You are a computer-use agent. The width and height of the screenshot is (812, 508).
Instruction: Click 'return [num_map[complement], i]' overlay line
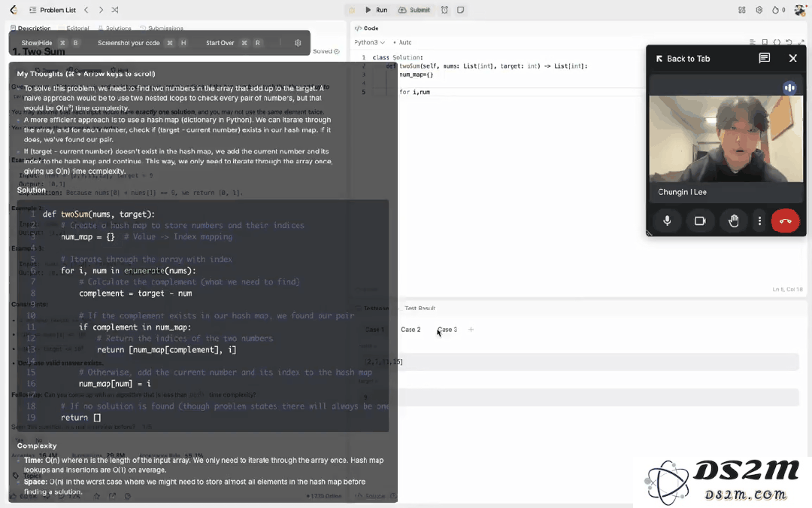coord(167,350)
